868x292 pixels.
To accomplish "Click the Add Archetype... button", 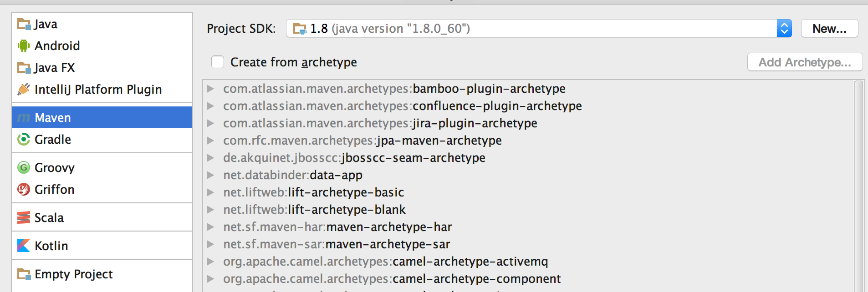I will (805, 62).
